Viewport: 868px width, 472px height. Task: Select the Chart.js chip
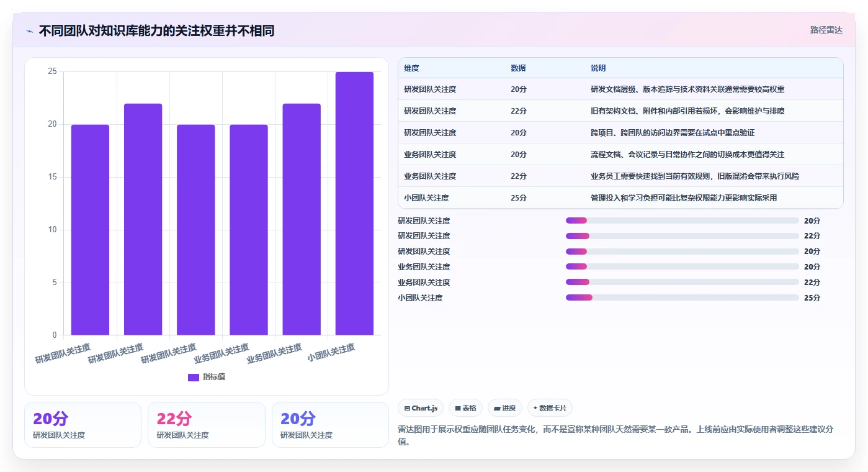coord(421,408)
